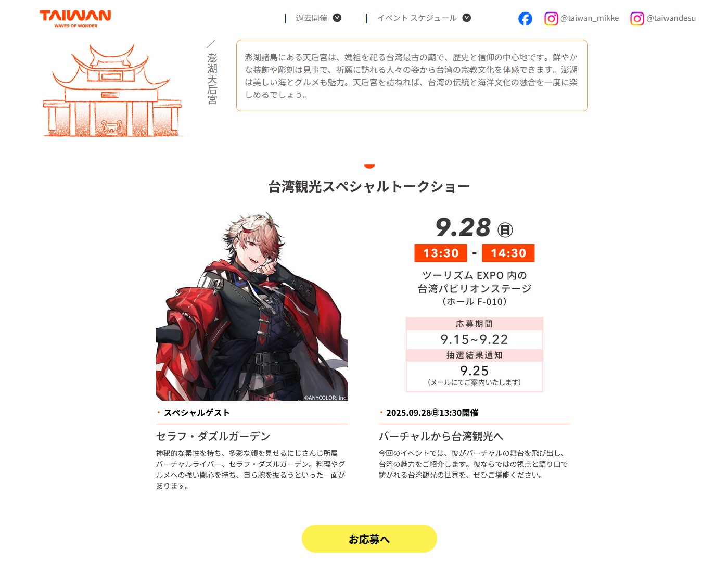Click the 13:30 start time badge
The width and height of the screenshot is (728, 562).
click(x=441, y=253)
